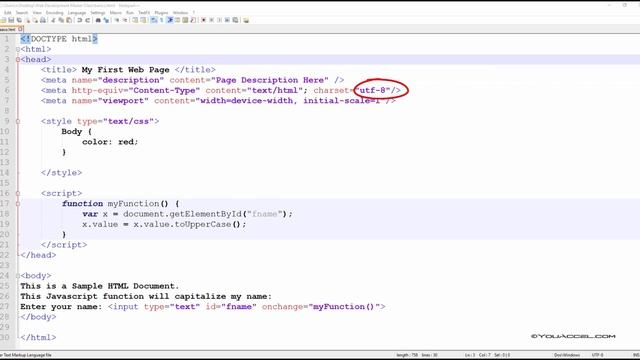Screen dimensions: 640x360
Task: Toggle Show All Characters toolbar button
Action: [x=161, y=20]
